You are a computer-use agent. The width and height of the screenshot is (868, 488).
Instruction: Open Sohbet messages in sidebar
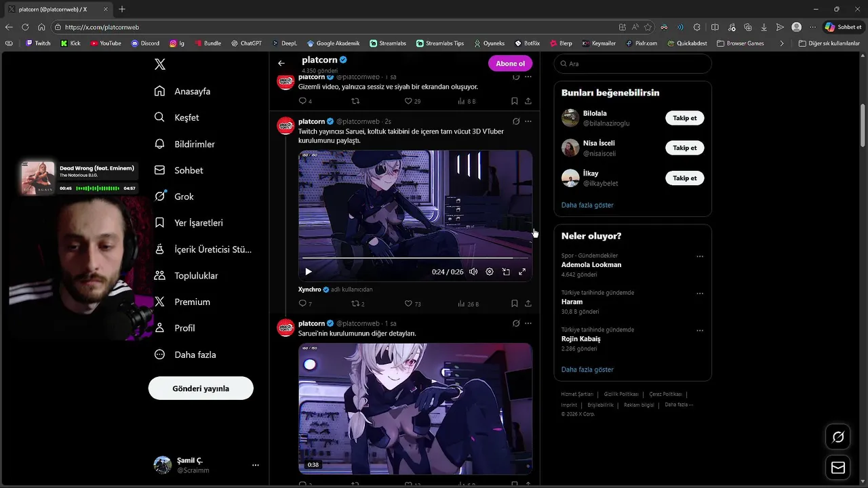[178, 170]
